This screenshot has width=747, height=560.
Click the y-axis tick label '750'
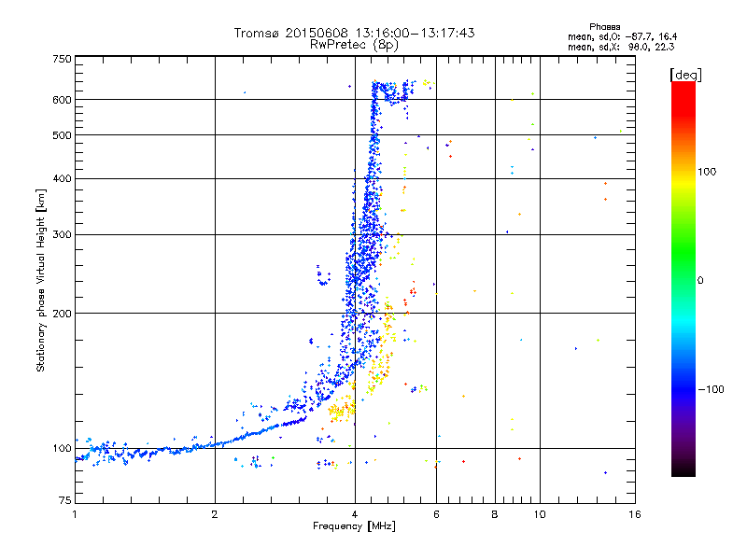tap(62, 59)
